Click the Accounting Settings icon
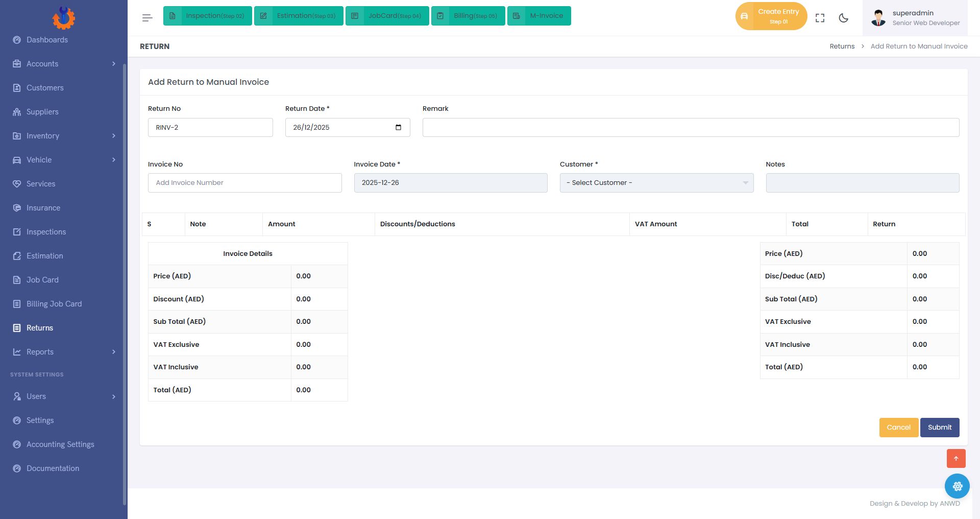980x519 pixels. (x=17, y=444)
